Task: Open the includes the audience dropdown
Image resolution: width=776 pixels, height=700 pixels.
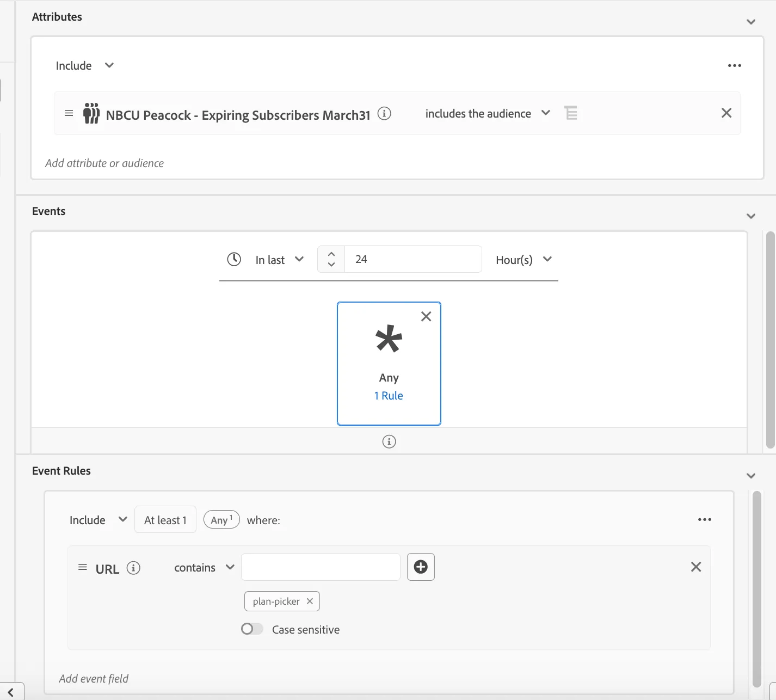Action: 488,113
